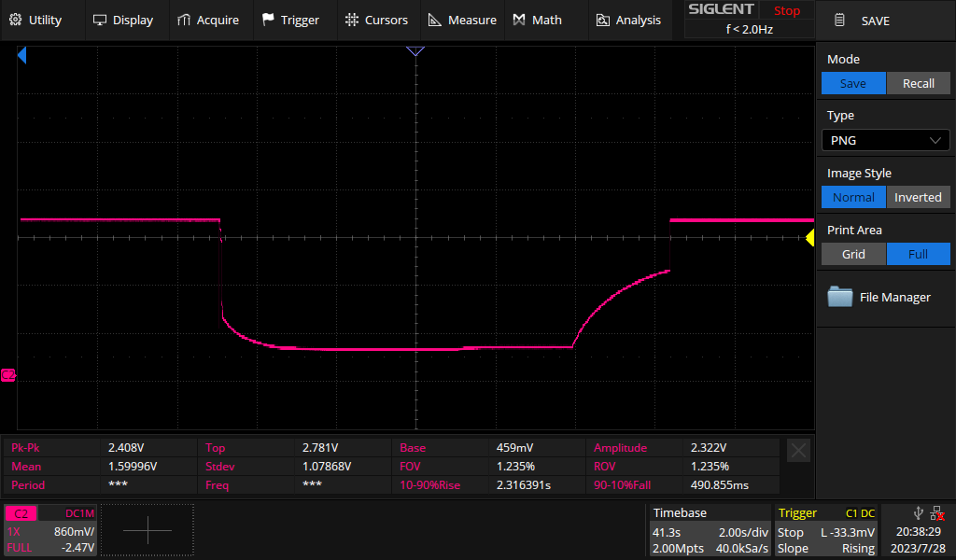
Task: Click the File Manager folder icon
Action: click(840, 297)
